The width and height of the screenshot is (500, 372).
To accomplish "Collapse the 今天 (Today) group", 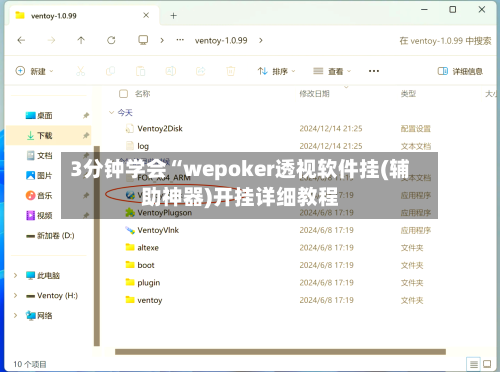I will click(111, 113).
